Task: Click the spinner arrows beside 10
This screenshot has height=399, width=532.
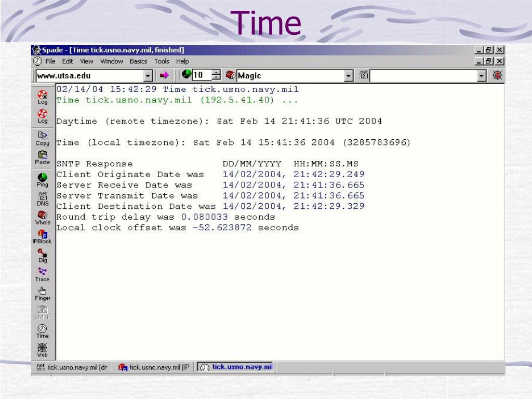Action: tap(216, 75)
